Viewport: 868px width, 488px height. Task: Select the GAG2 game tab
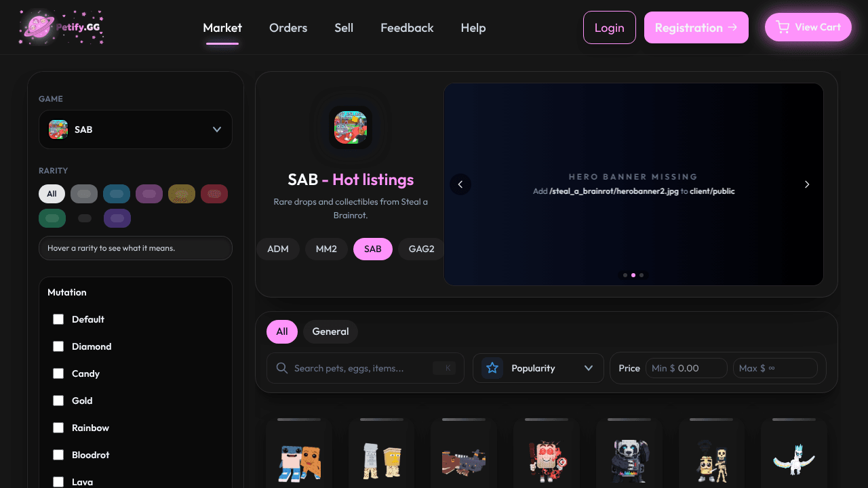tap(421, 249)
